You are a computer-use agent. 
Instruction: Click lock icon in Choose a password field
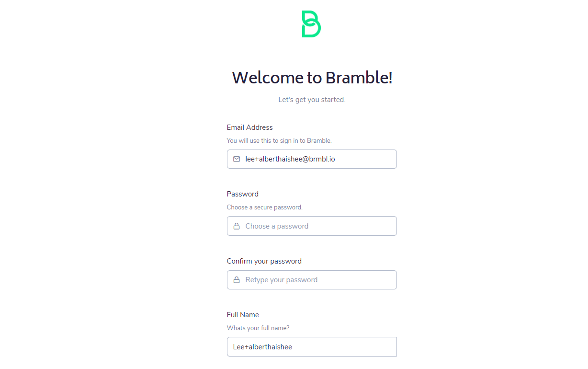237,226
